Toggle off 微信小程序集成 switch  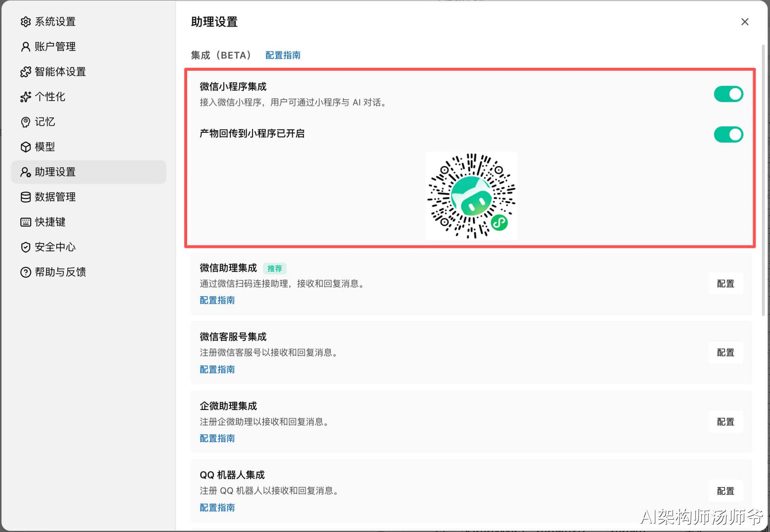tap(728, 94)
